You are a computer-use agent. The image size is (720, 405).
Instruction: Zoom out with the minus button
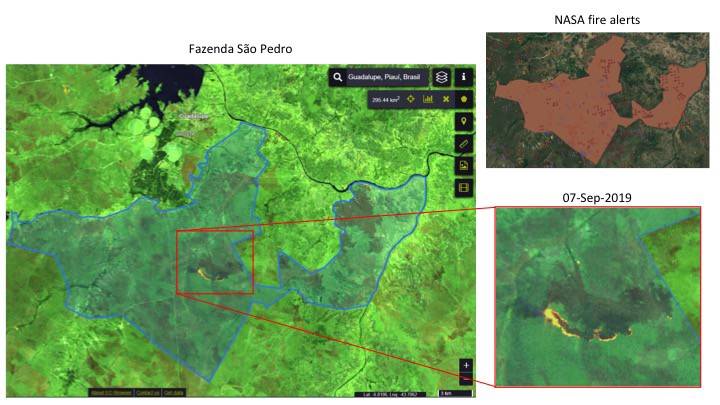[466, 379]
